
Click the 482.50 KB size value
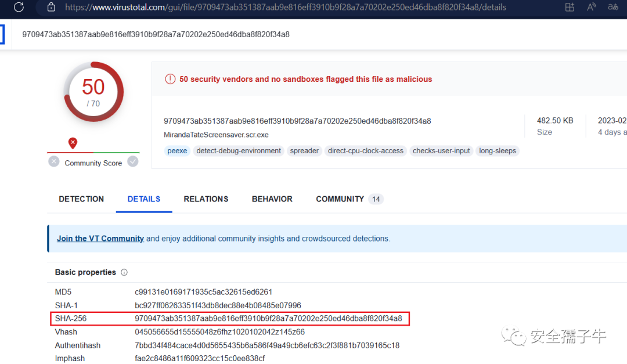[x=555, y=120]
